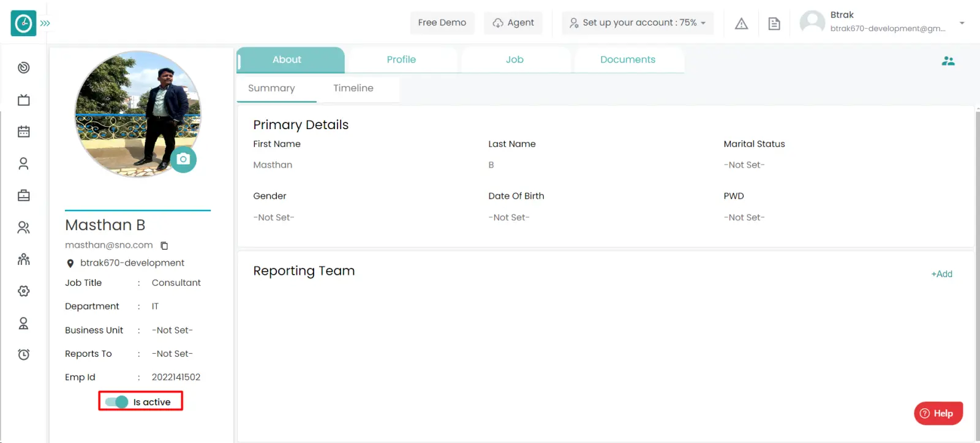Click the btrak670-development location text

pyautogui.click(x=132, y=262)
